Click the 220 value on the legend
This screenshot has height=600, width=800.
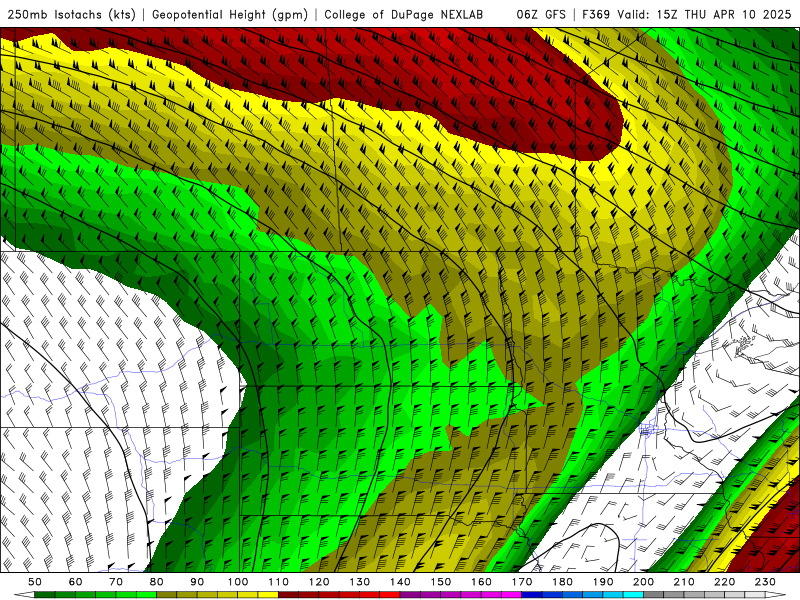(x=724, y=582)
